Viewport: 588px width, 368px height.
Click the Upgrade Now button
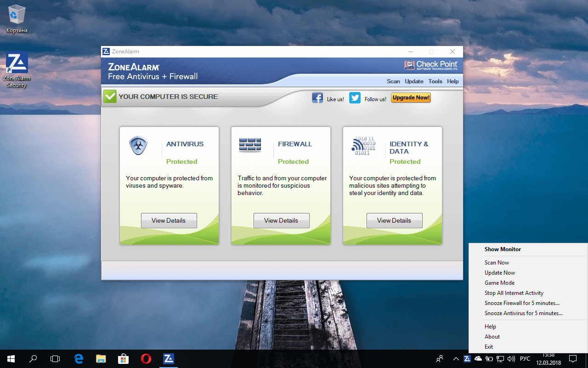pyautogui.click(x=410, y=98)
